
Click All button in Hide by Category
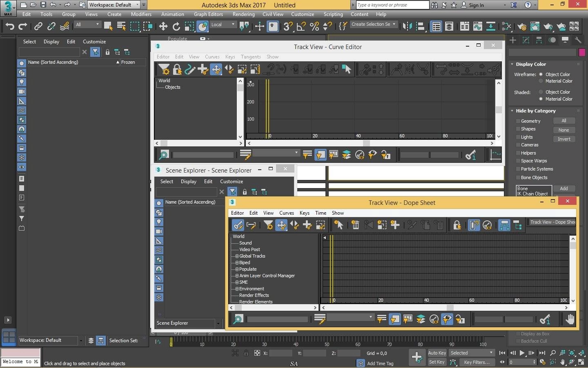(564, 121)
